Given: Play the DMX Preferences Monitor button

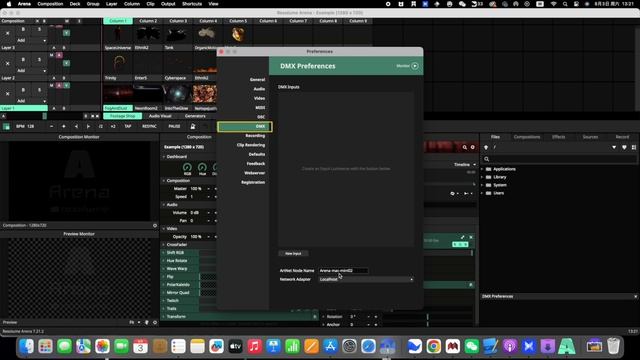Looking at the screenshot, I should click(415, 66).
